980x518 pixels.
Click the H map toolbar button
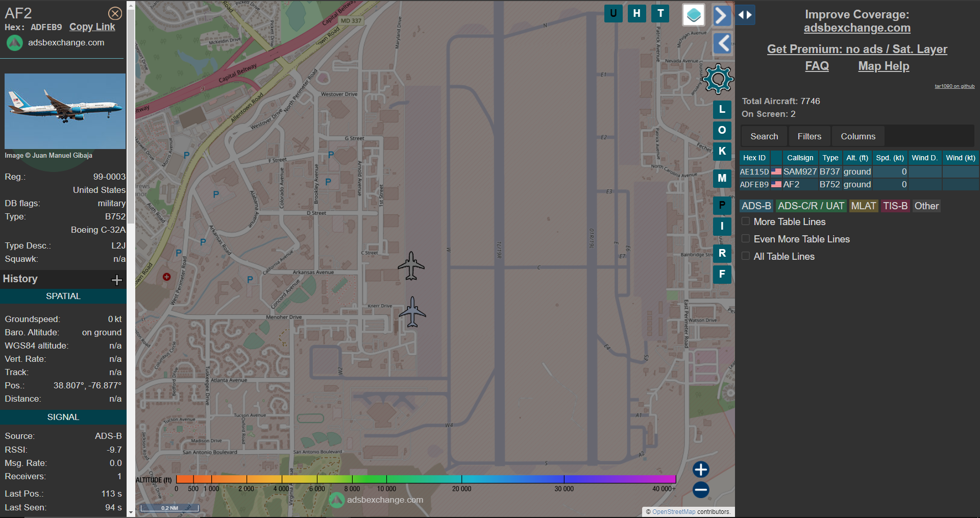tap(636, 14)
